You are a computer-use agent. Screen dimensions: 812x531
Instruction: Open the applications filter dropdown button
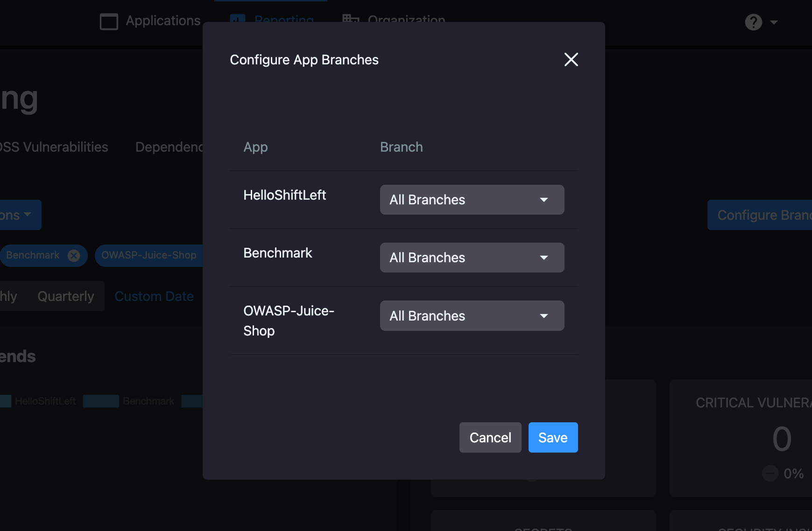click(21, 215)
